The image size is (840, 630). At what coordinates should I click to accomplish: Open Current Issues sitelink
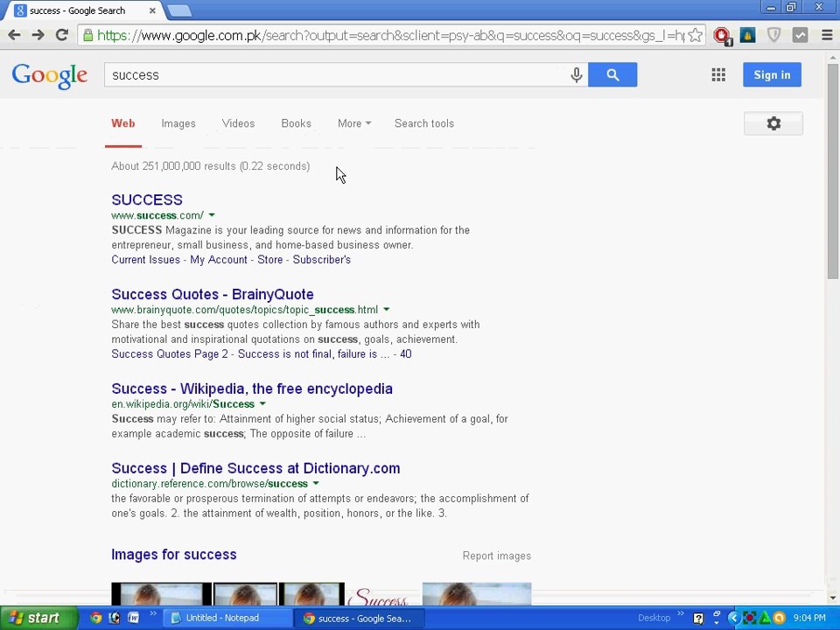(x=146, y=260)
